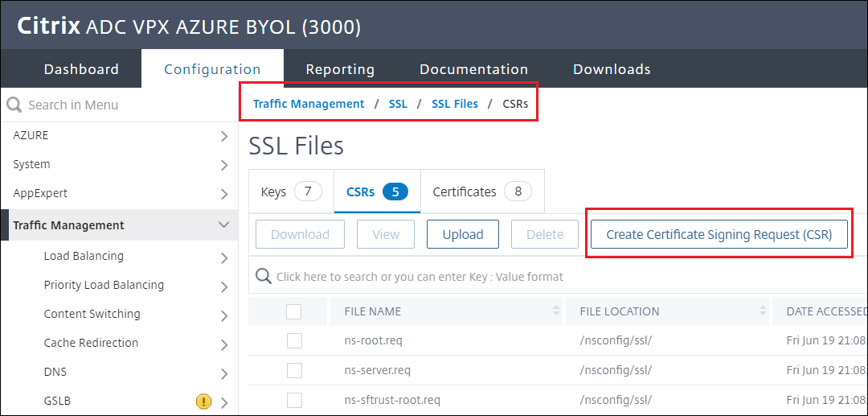Select the ns-server.req row checkbox

(294, 370)
